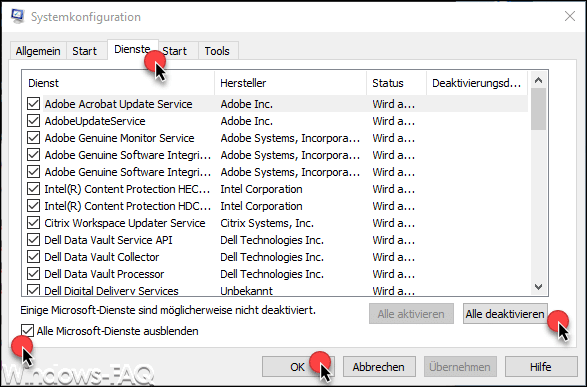The image size is (587, 387).
Task: Select the Dell Data Vault Processor name
Action: coord(104,274)
